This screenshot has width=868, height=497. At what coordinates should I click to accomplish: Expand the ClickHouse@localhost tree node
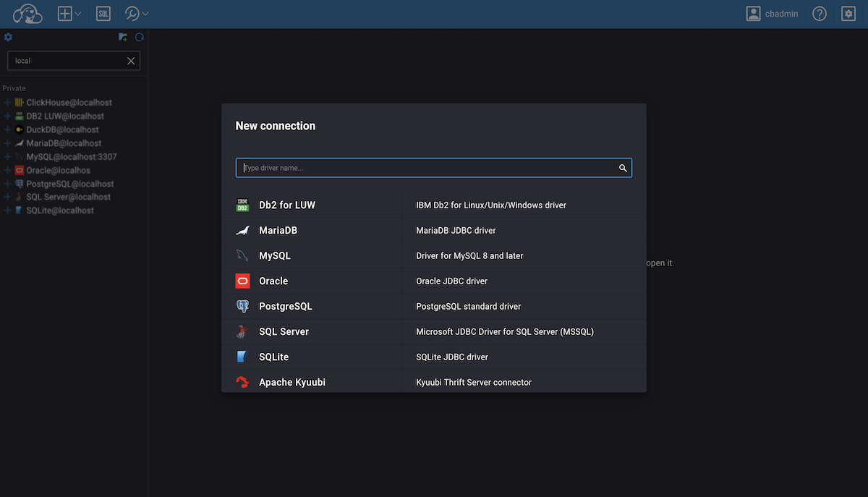(x=8, y=103)
